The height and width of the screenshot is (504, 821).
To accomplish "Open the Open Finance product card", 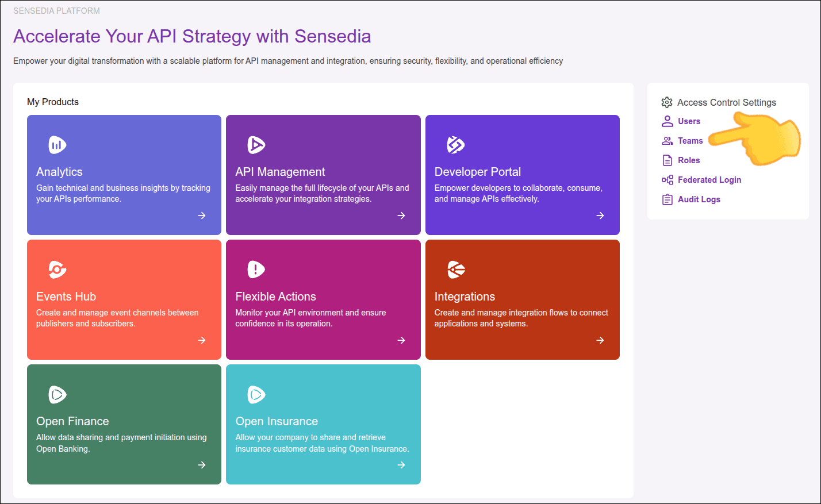I will pos(124,424).
